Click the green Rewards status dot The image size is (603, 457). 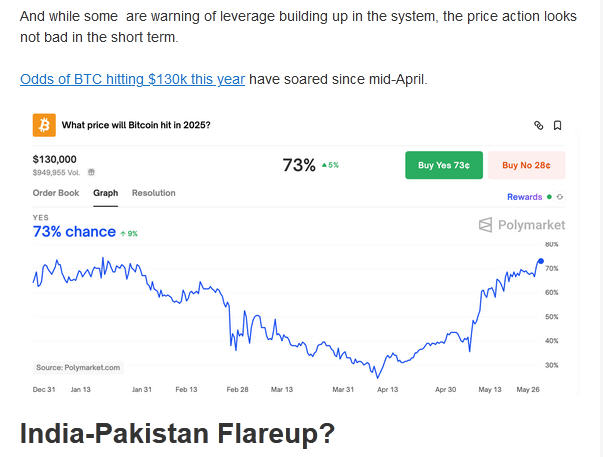[549, 197]
